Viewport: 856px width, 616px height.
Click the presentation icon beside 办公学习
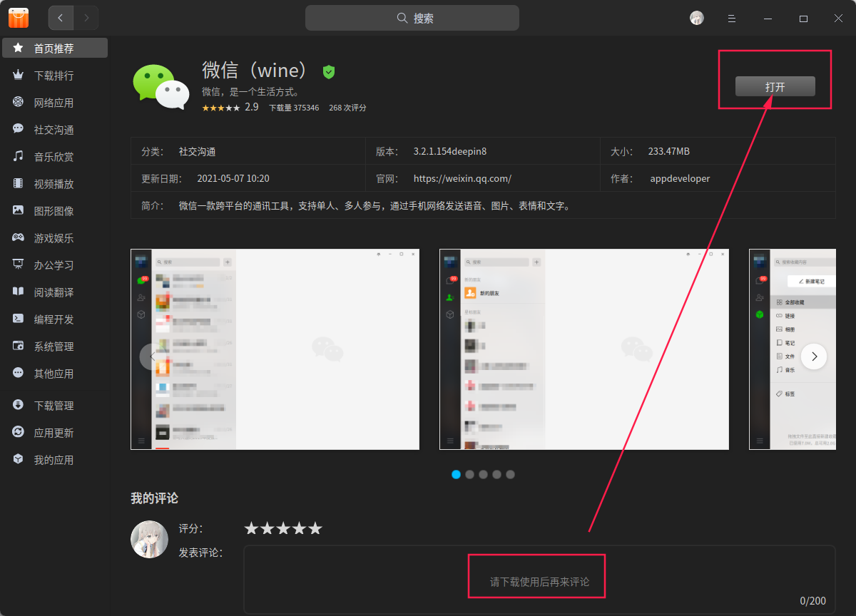[18, 265]
